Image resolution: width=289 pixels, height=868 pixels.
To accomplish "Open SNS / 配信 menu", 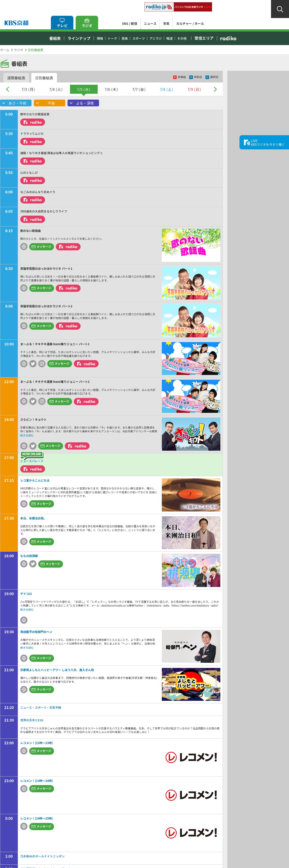I will 129,24.
